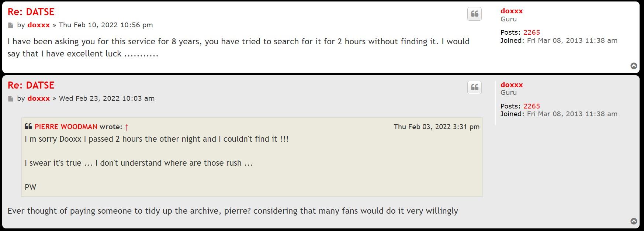Image resolution: width=644 pixels, height=231 pixels.
Task: Click author doxxx in Feb 23 byline
Action: (38, 99)
